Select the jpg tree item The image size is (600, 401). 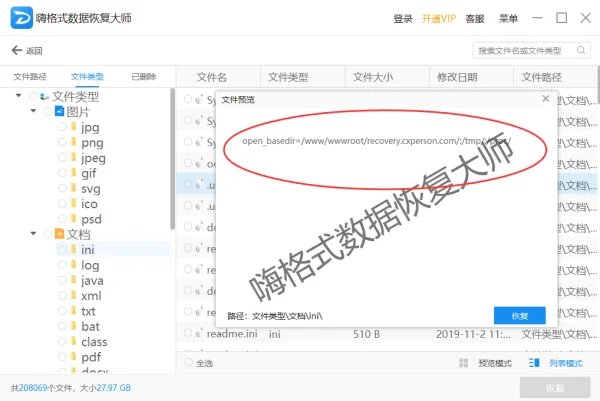click(90, 127)
